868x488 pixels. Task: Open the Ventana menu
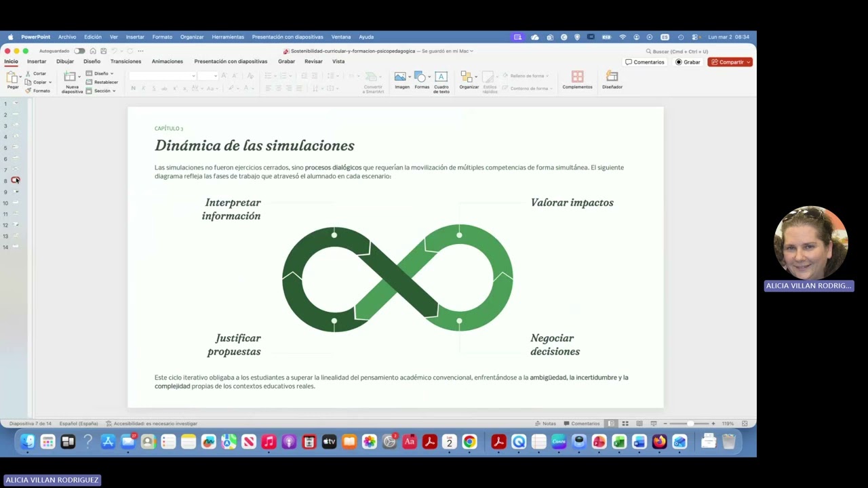[x=341, y=37]
